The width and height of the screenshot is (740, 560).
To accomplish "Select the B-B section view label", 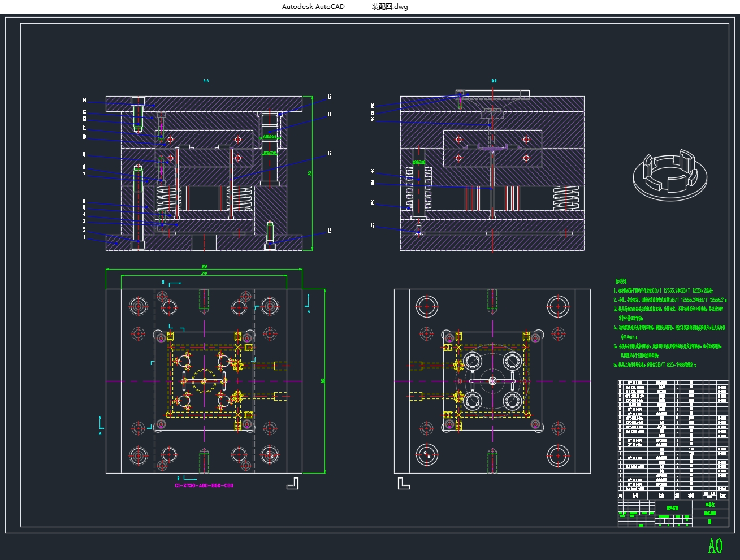I will coord(494,81).
